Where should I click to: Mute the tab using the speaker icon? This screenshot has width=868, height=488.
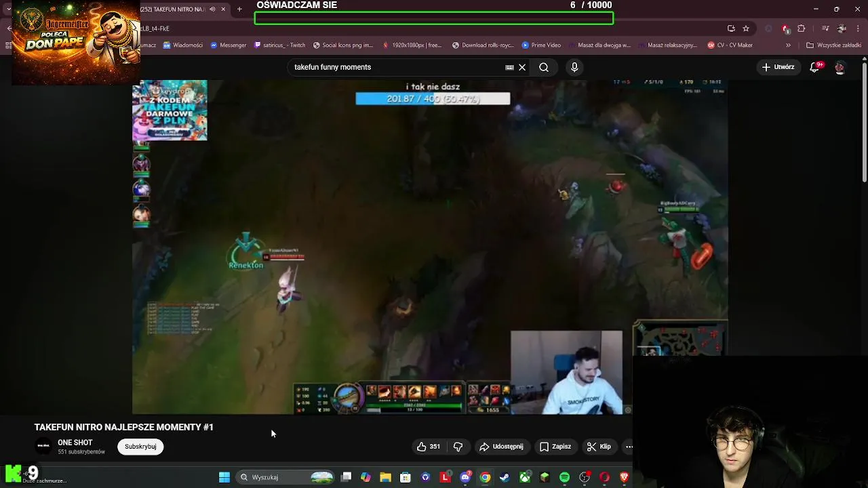(212, 9)
